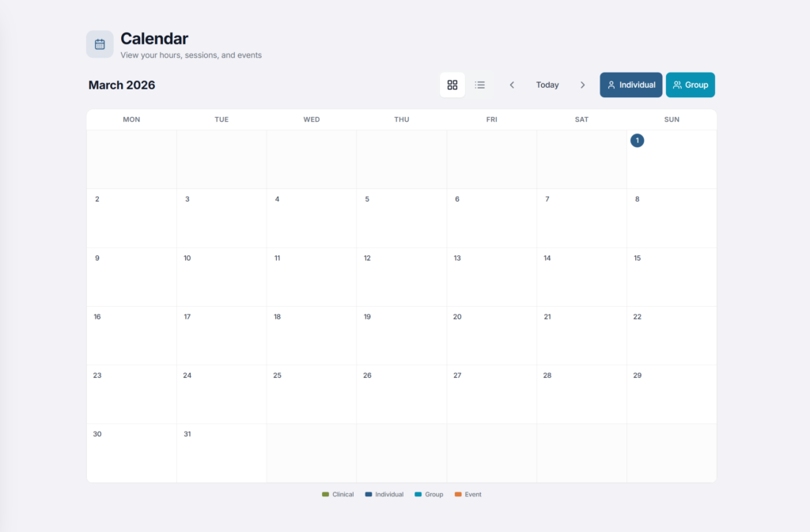
Task: Navigate to the next month using the right chevron
Action: (583, 85)
